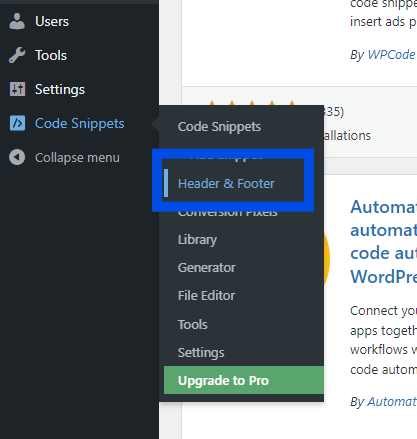417x439 pixels.
Task: Click Collapse menu label
Action: (77, 158)
